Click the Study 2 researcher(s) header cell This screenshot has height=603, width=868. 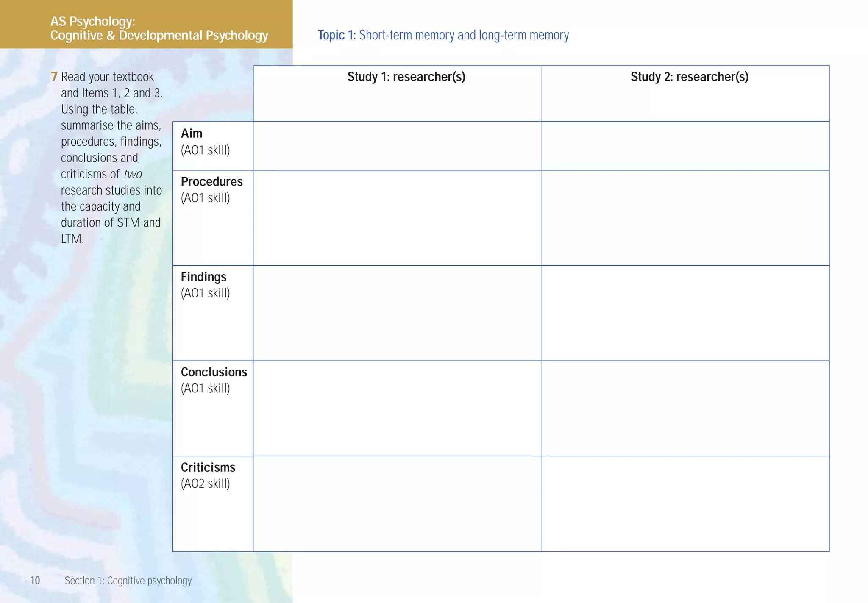pyautogui.click(x=685, y=94)
